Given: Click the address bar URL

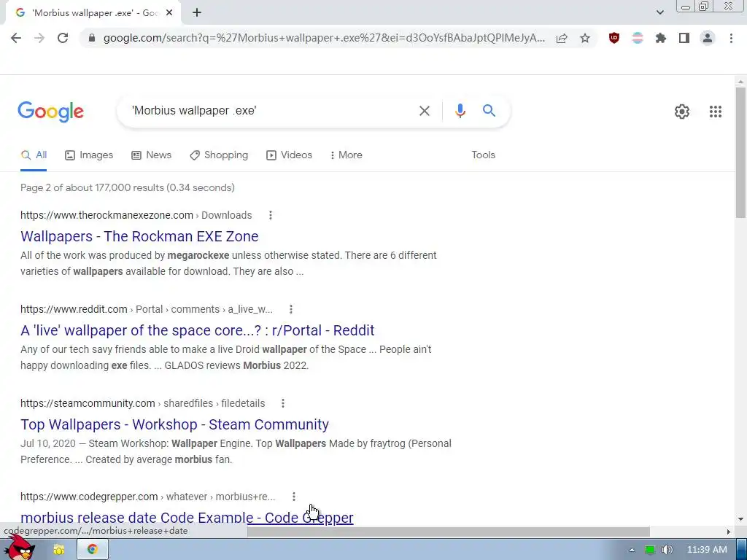Looking at the screenshot, I should 324,38.
